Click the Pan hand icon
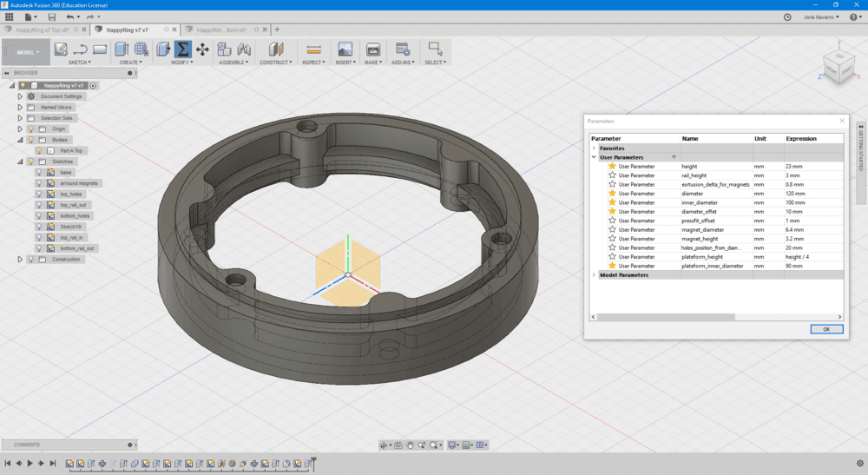The width and height of the screenshot is (868, 475). (x=410, y=445)
